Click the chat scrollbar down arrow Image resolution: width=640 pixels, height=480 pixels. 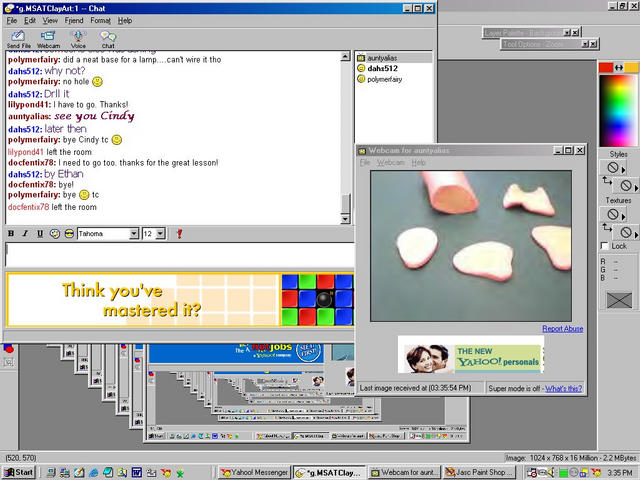pos(345,220)
